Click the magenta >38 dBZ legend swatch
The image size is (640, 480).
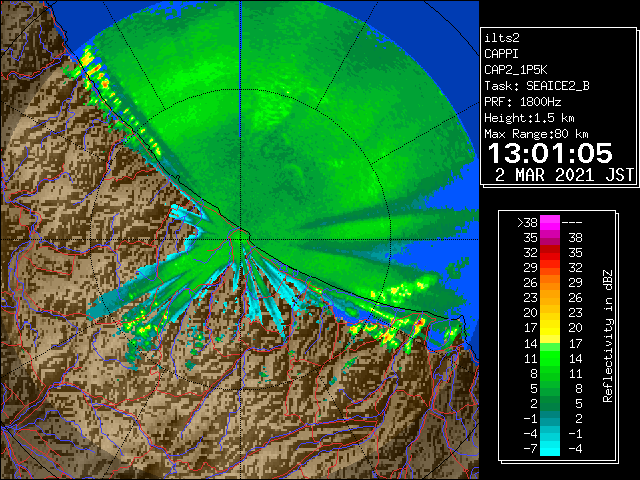(x=550, y=223)
